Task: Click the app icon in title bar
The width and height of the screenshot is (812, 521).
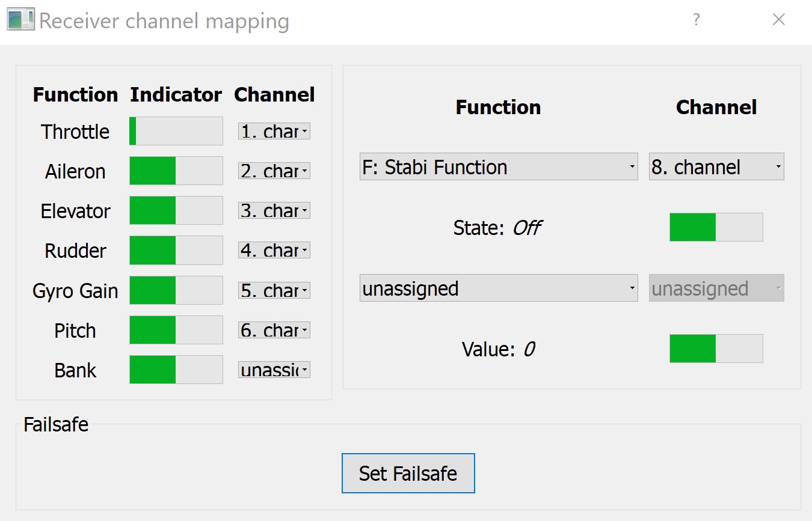Action: (x=20, y=20)
